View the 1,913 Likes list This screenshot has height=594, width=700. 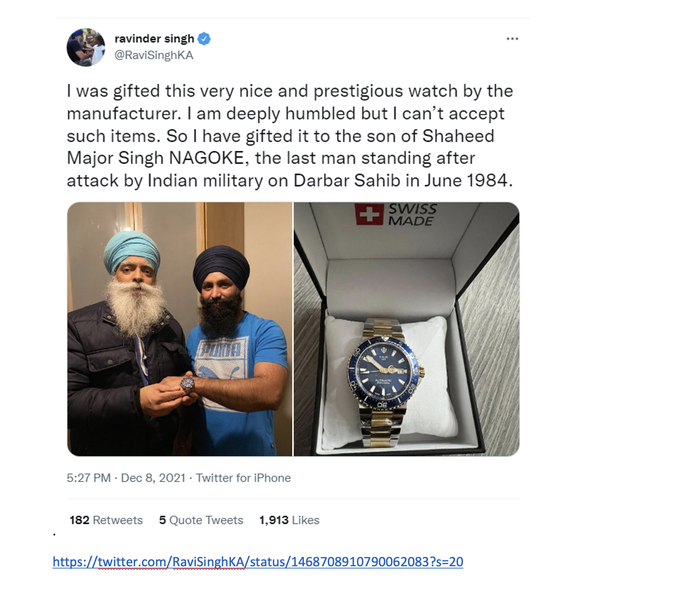(x=289, y=520)
